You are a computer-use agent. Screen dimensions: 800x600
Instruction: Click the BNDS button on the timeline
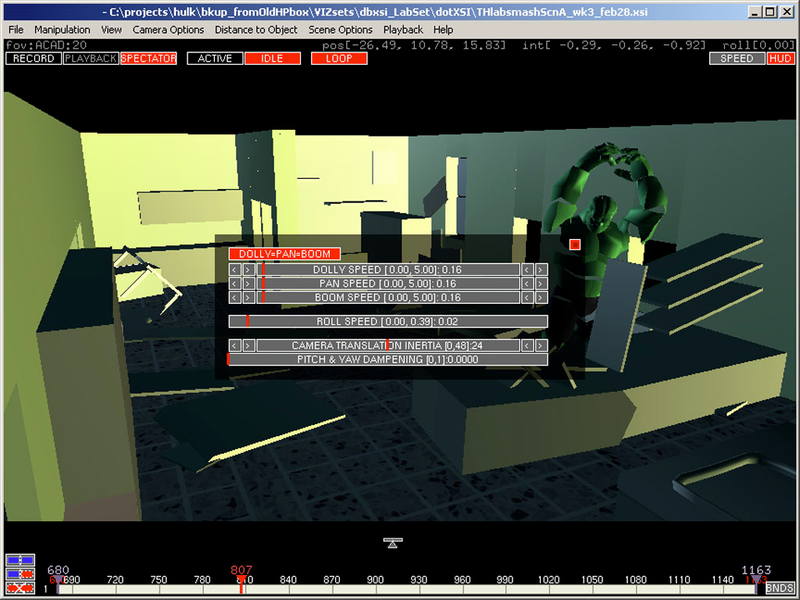point(780,588)
